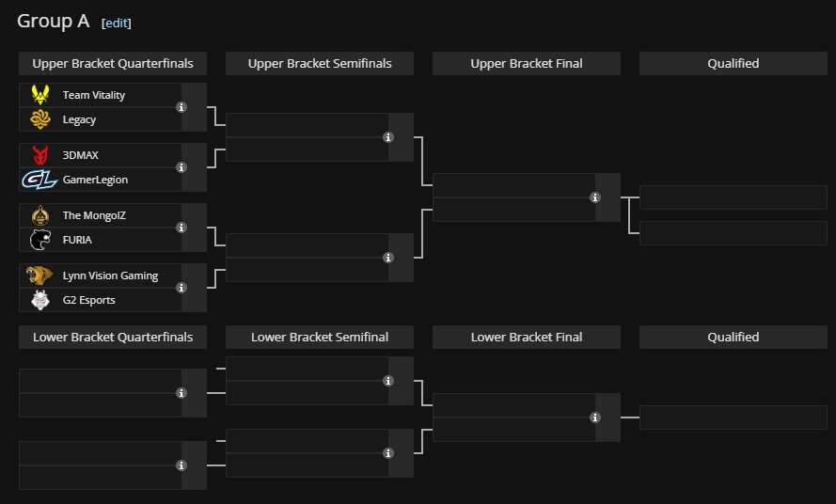Screen dimensions: 836x504
Task: Open info for Lynn Vision vs G2 match
Action: point(181,288)
